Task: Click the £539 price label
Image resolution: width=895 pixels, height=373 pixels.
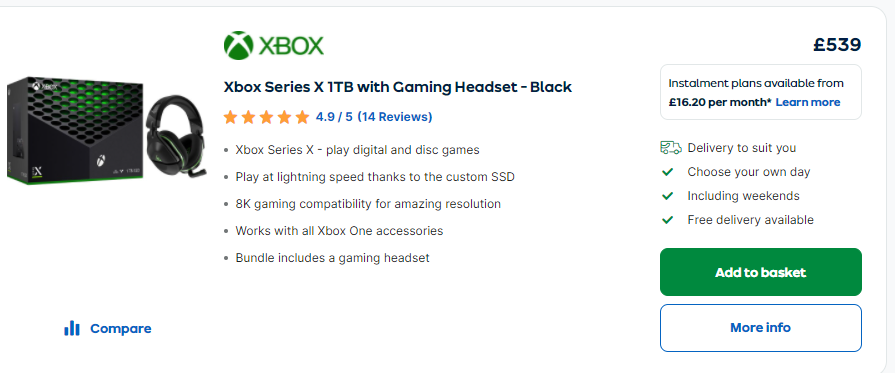Action: 837,45
